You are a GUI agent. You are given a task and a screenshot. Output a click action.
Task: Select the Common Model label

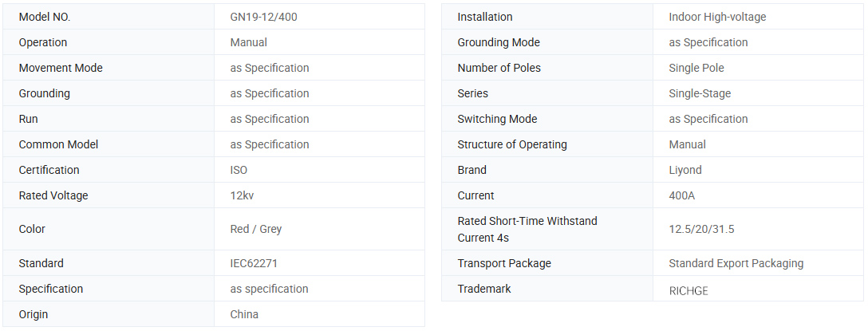click(x=58, y=144)
